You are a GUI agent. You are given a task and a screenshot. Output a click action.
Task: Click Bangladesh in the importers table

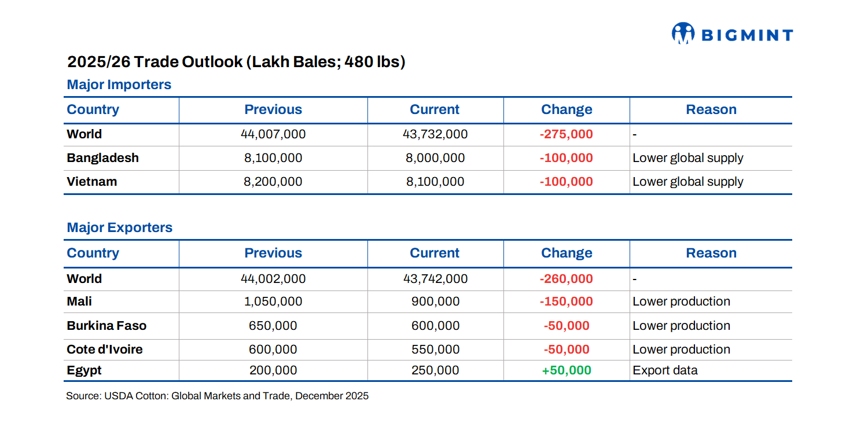(x=103, y=158)
